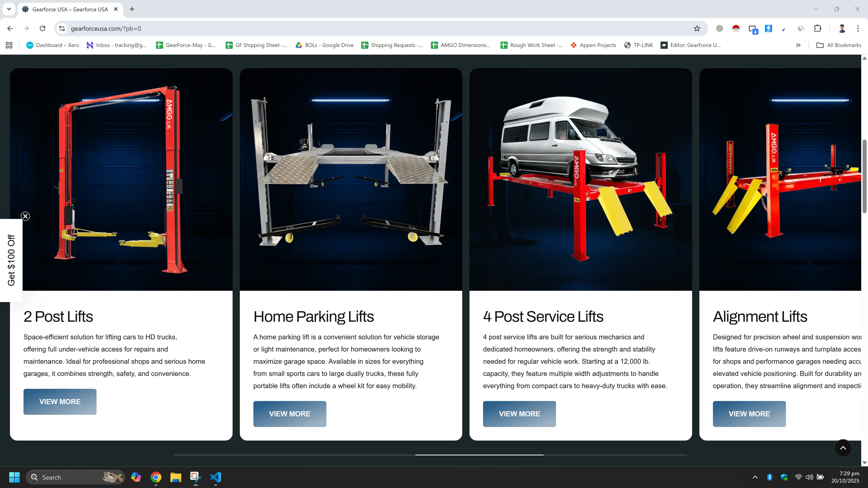Image resolution: width=868 pixels, height=488 pixels.
Task: Open the tab search dropdown
Action: point(9,9)
